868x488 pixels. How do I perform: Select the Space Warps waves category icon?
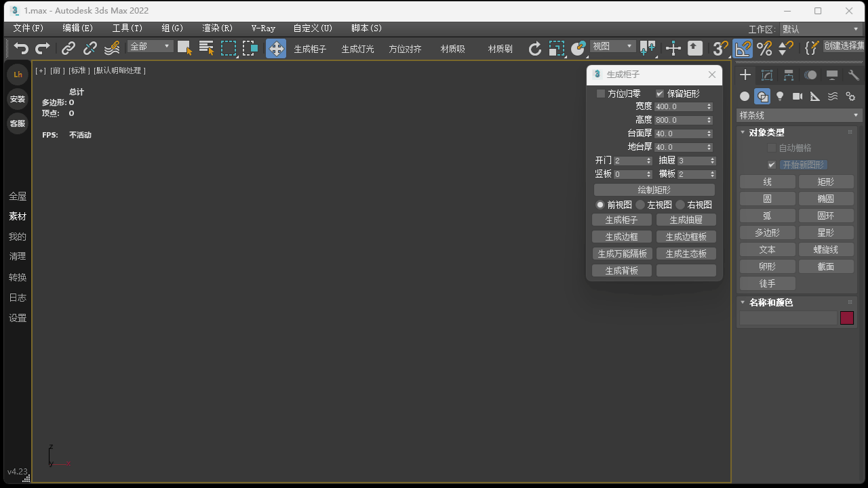[833, 96]
